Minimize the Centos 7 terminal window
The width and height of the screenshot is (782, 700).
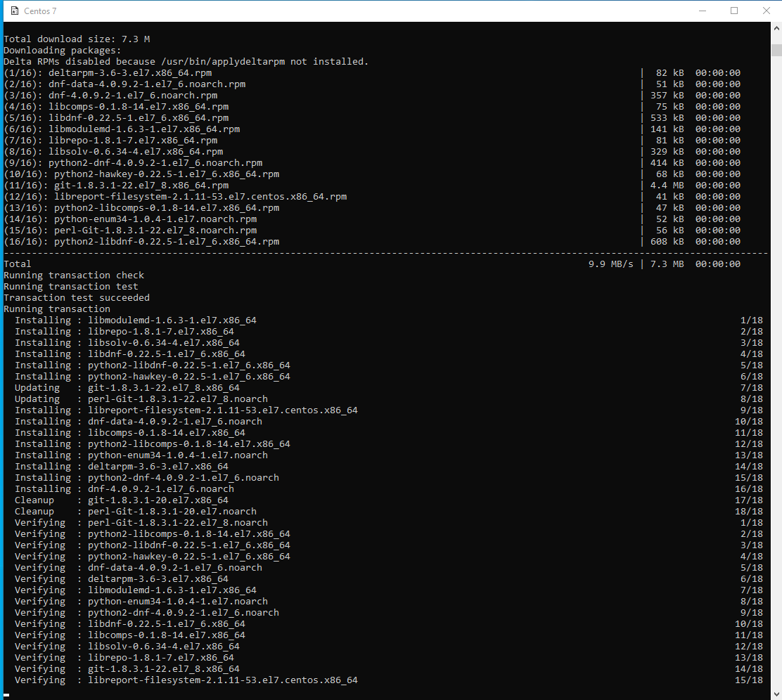701,11
